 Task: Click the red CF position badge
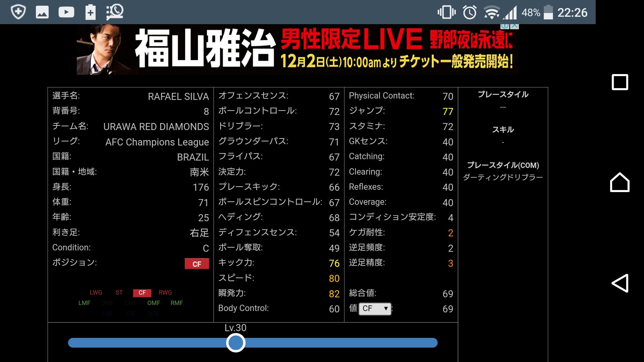coord(197,264)
